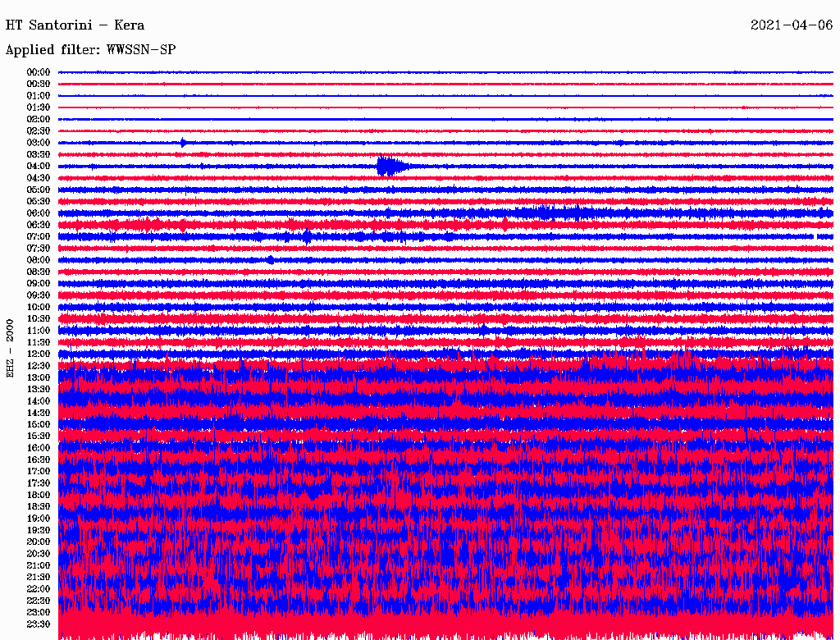Select the 10:30 time label

coord(39,319)
